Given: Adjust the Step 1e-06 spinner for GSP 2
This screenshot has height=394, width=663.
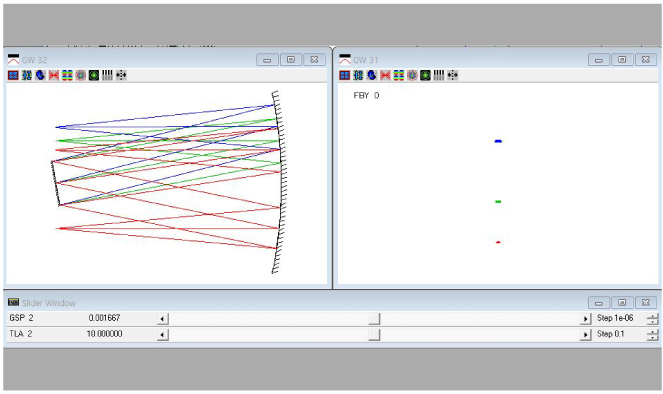Looking at the screenshot, I should [x=652, y=319].
